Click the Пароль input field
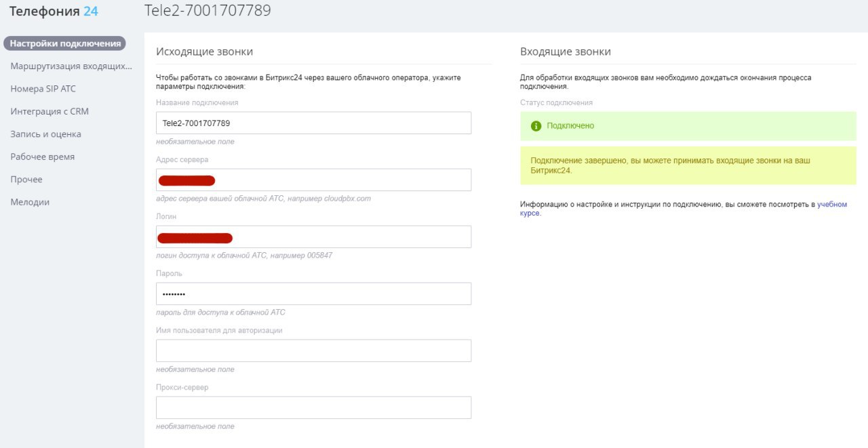 313,294
